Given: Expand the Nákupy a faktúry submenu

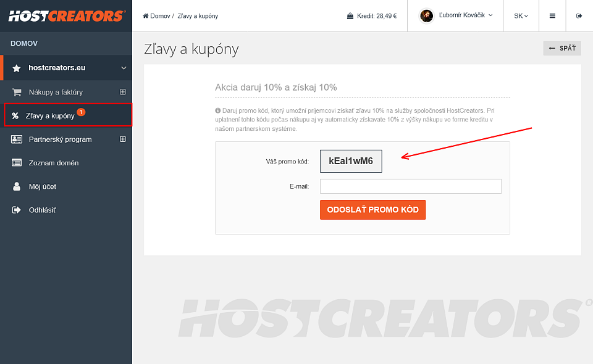Looking at the screenshot, I should [x=123, y=92].
